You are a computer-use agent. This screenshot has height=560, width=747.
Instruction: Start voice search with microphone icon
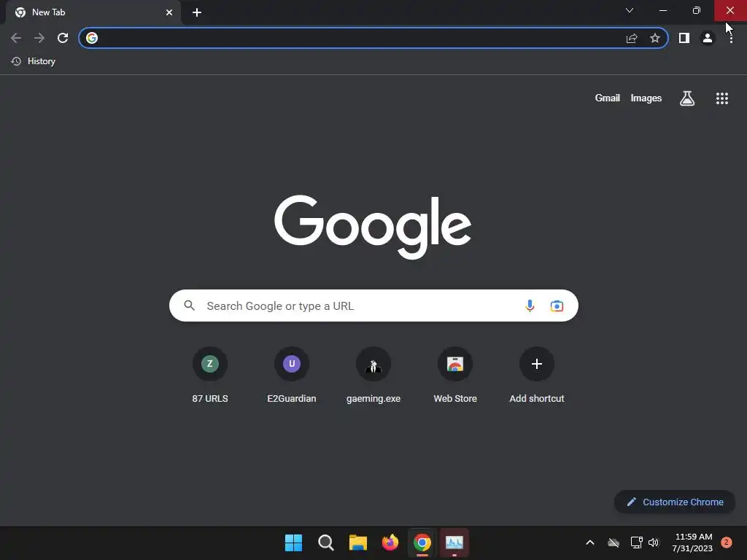click(x=530, y=306)
